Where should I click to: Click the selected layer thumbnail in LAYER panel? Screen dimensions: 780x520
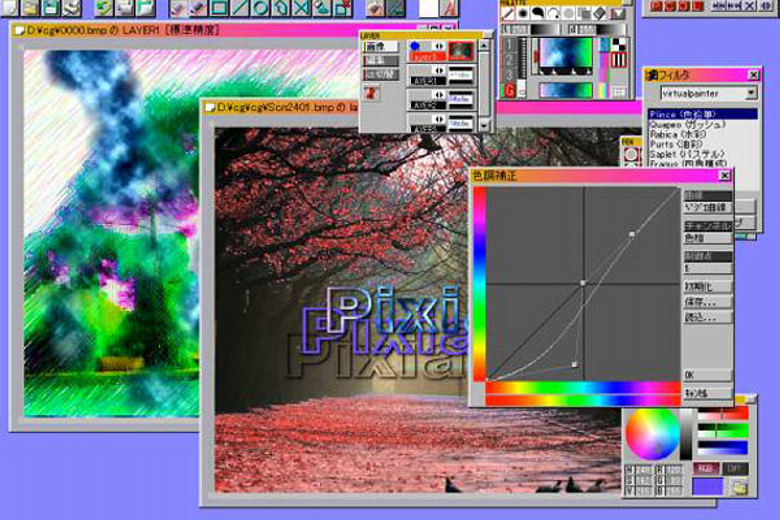(x=461, y=51)
